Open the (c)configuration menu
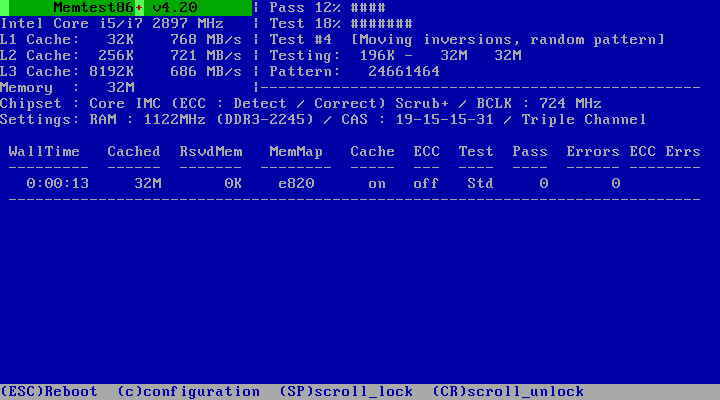720x400 pixels. click(x=188, y=392)
